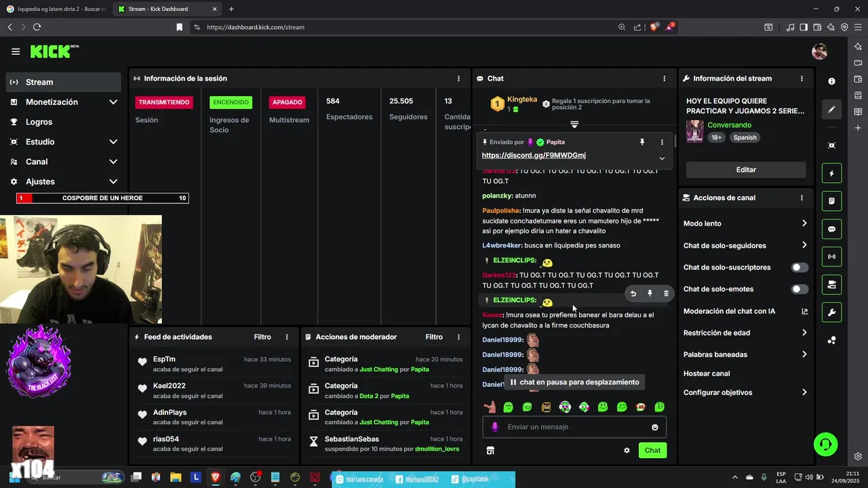The image size is (868, 488).
Task: Open options menu of Información del stream
Action: [802, 79]
